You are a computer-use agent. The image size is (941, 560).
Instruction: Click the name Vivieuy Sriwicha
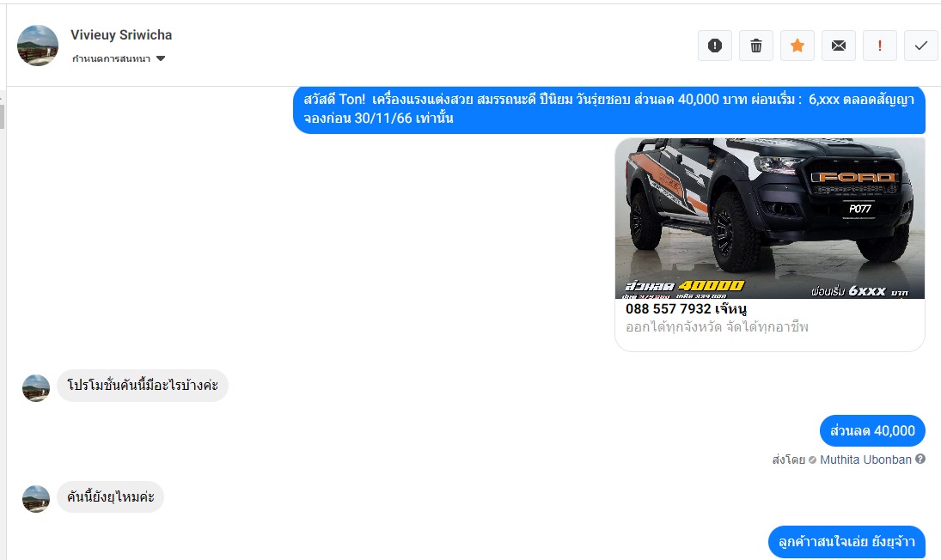pos(121,34)
